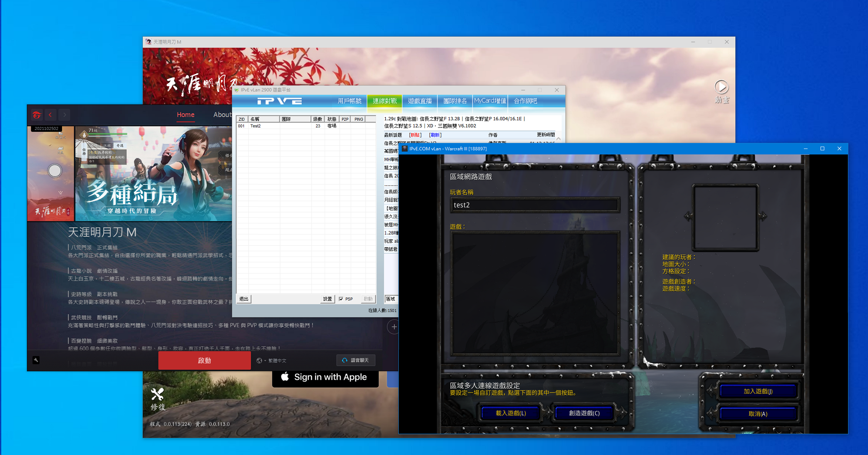Click the round plus add button

coord(394,327)
